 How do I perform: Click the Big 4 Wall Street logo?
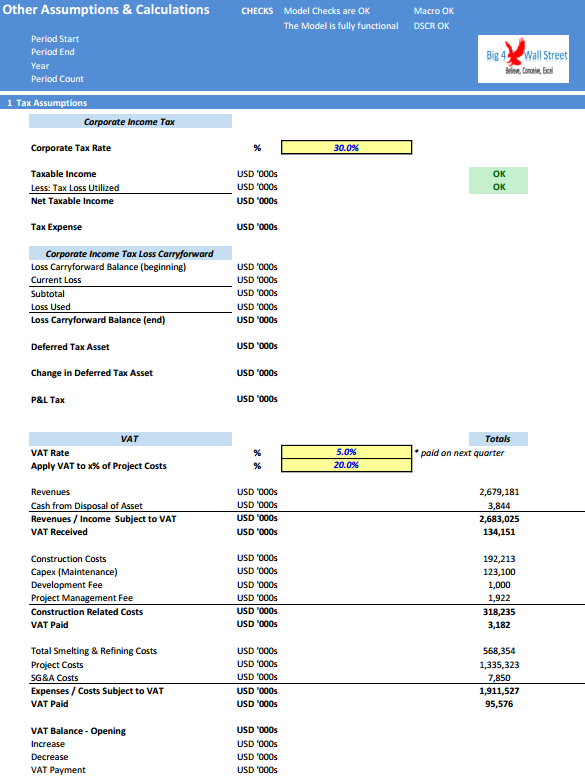523,59
